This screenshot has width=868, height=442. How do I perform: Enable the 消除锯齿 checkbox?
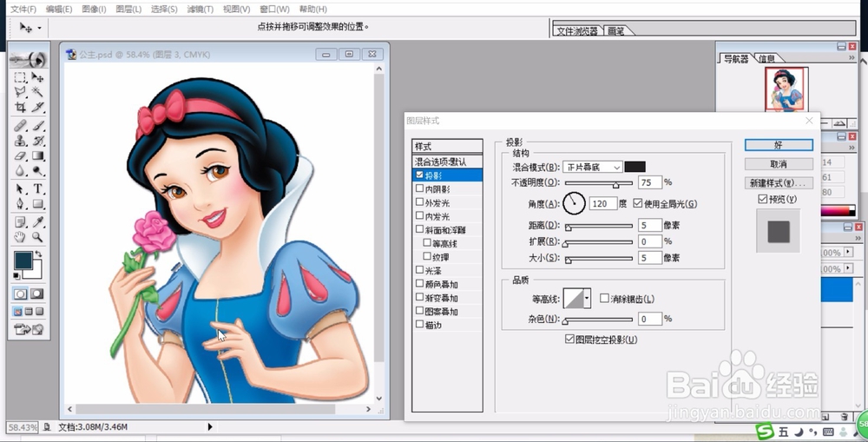point(604,299)
